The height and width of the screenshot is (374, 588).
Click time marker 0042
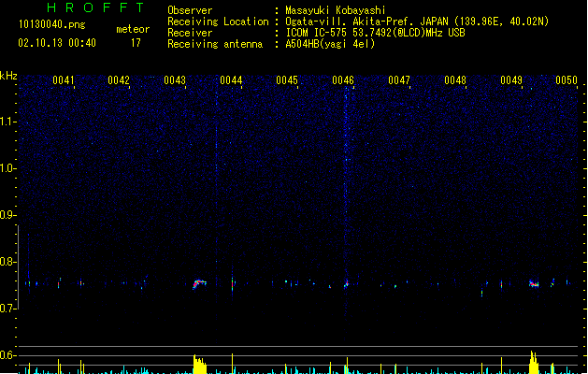[119, 80]
